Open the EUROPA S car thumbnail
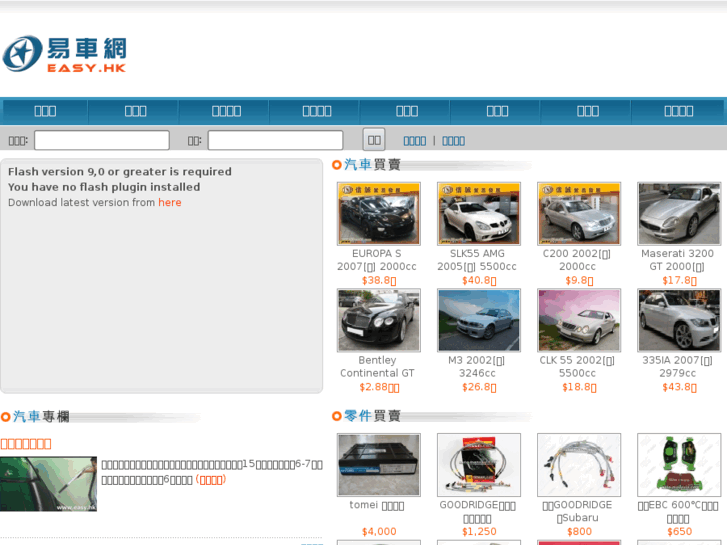The image size is (727, 545). coord(379,213)
